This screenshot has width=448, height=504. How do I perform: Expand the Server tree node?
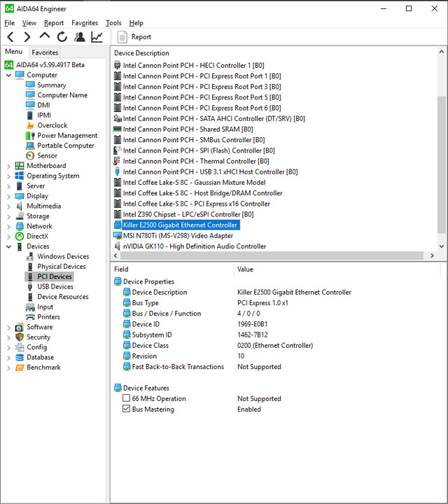[x=8, y=186]
